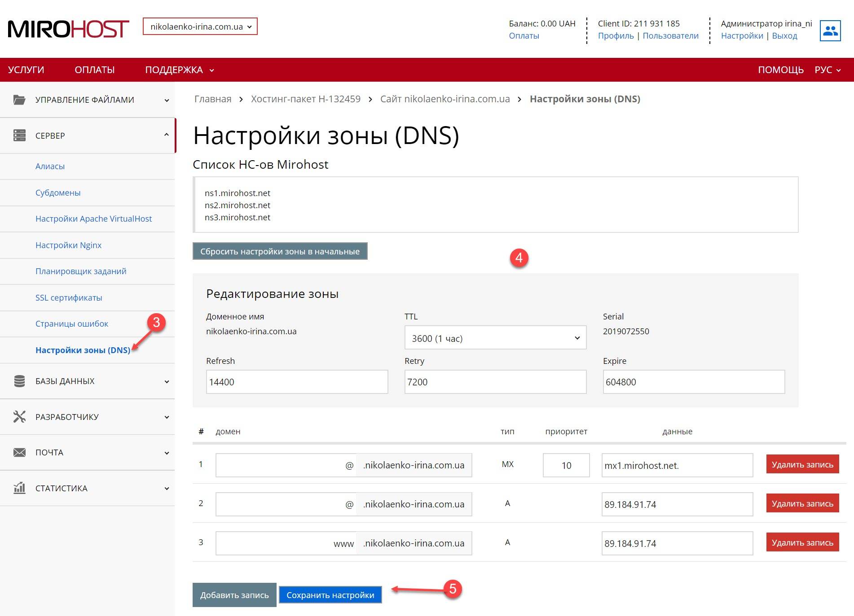854x616 pixels.
Task: Click Сбросить настройки зоны в начальные
Action: (x=280, y=251)
